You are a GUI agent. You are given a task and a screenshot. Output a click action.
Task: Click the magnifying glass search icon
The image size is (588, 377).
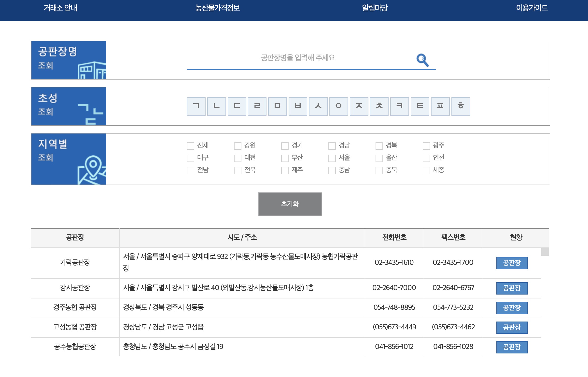[x=422, y=60]
